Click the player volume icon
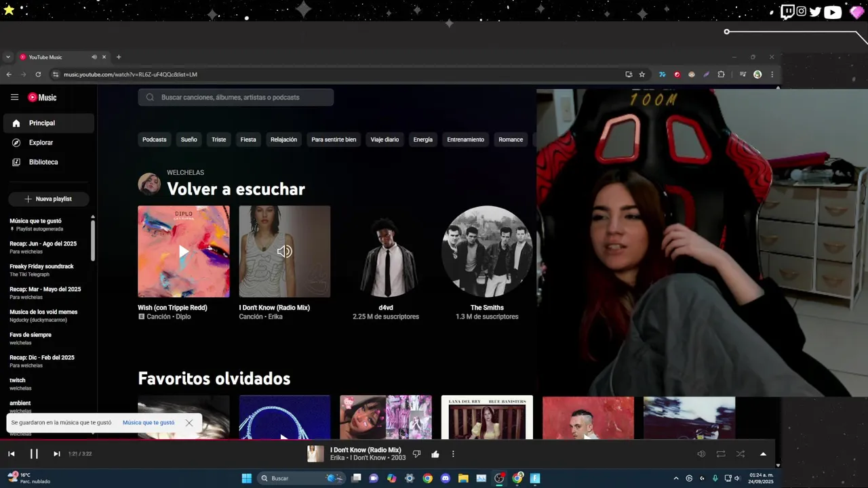 [x=701, y=454]
